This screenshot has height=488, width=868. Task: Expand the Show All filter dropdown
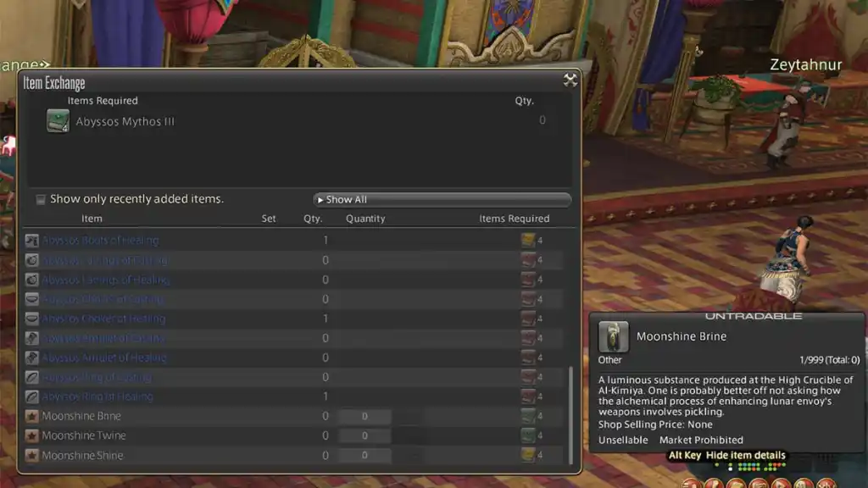coord(442,199)
